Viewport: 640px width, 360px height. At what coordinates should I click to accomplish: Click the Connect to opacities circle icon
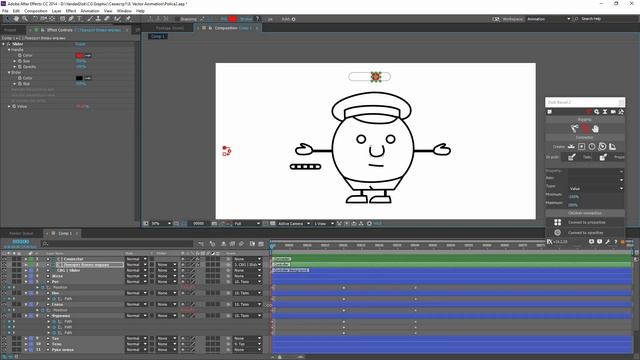tap(558, 233)
